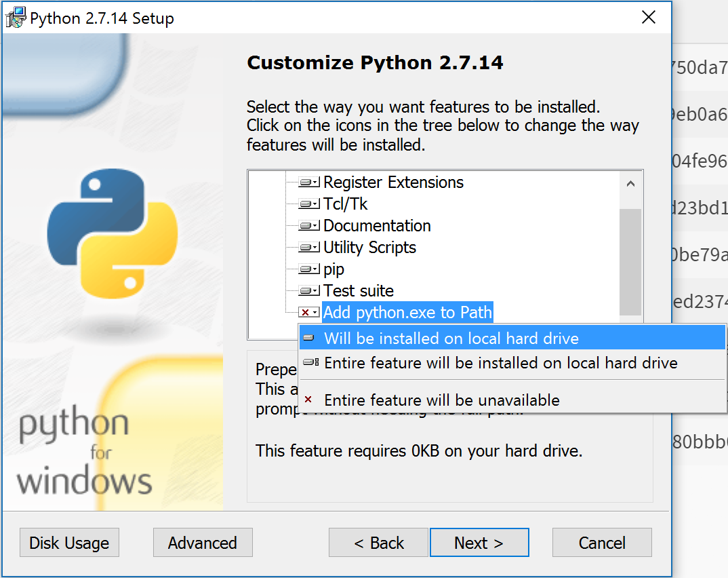The image size is (728, 578).
Task: Choose Entire feature will be installed on local hard drive
Action: pyautogui.click(x=512, y=362)
